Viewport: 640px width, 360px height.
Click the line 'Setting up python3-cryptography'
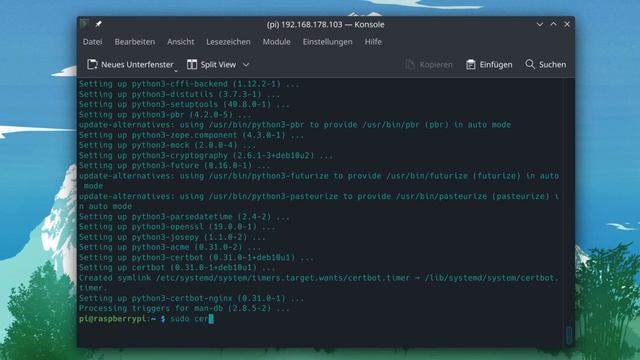pos(206,156)
